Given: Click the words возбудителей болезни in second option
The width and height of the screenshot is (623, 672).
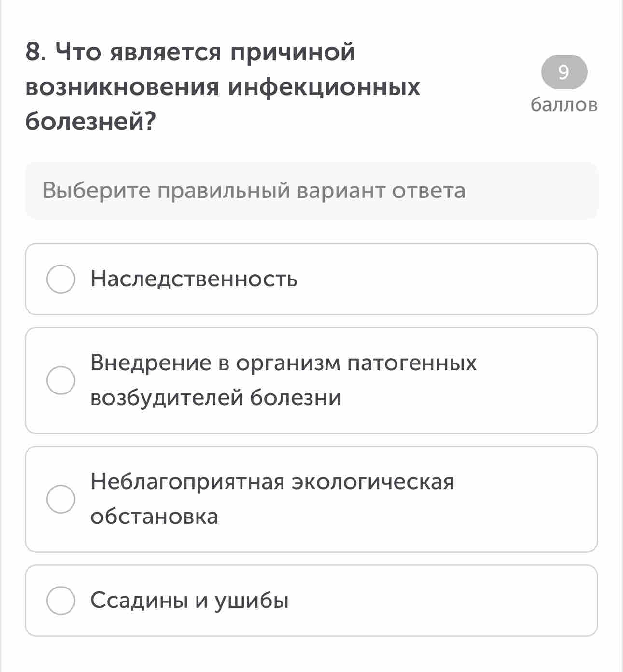Looking at the screenshot, I should click(x=216, y=398).
